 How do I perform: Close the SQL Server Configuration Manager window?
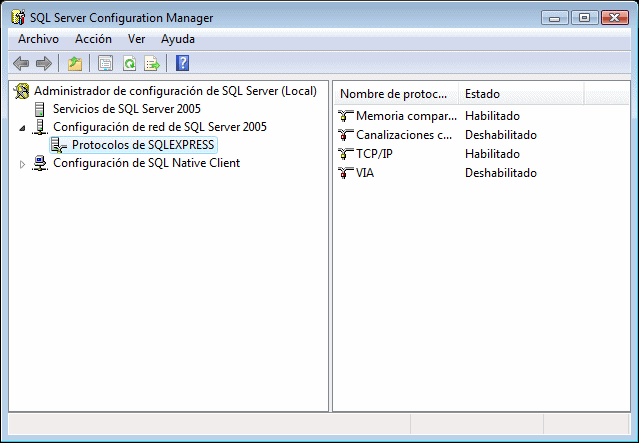(615, 18)
